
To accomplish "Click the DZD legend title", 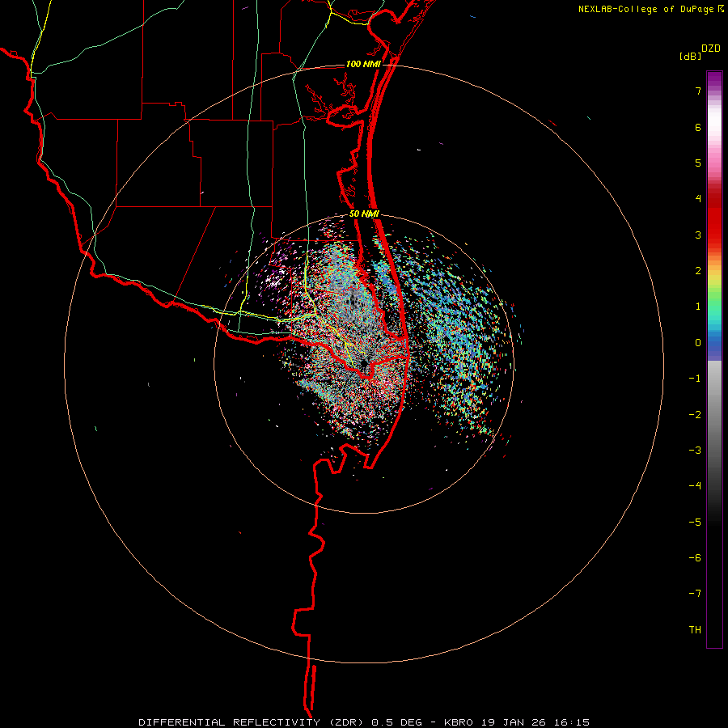I will click(711, 49).
